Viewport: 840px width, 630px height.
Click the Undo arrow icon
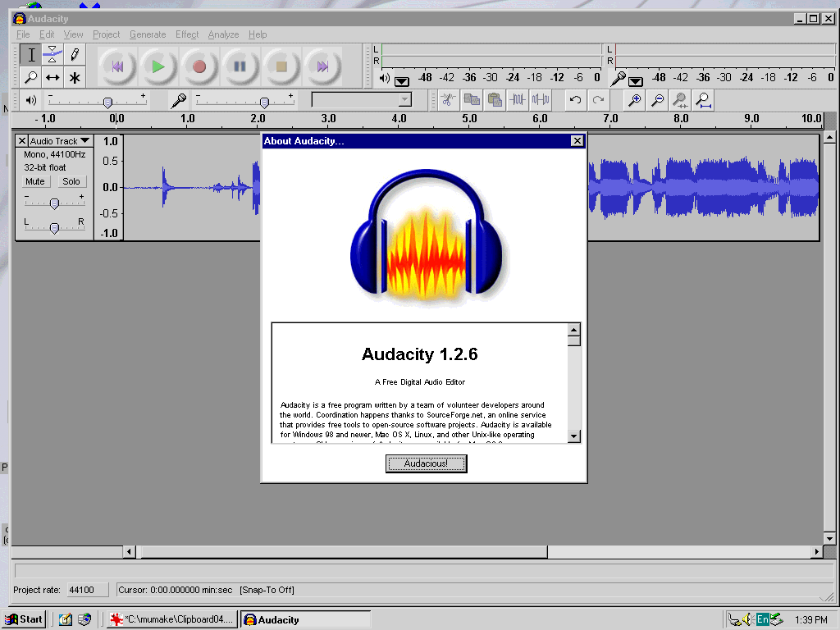coord(575,99)
